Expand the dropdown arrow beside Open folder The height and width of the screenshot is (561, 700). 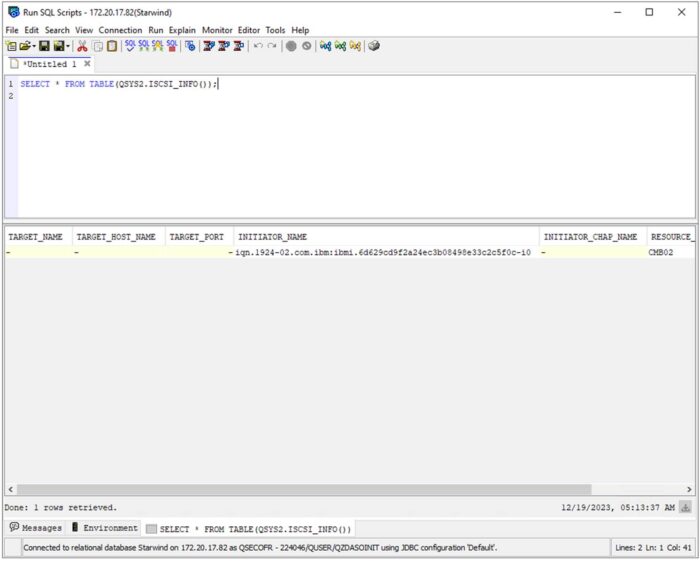tap(34, 46)
